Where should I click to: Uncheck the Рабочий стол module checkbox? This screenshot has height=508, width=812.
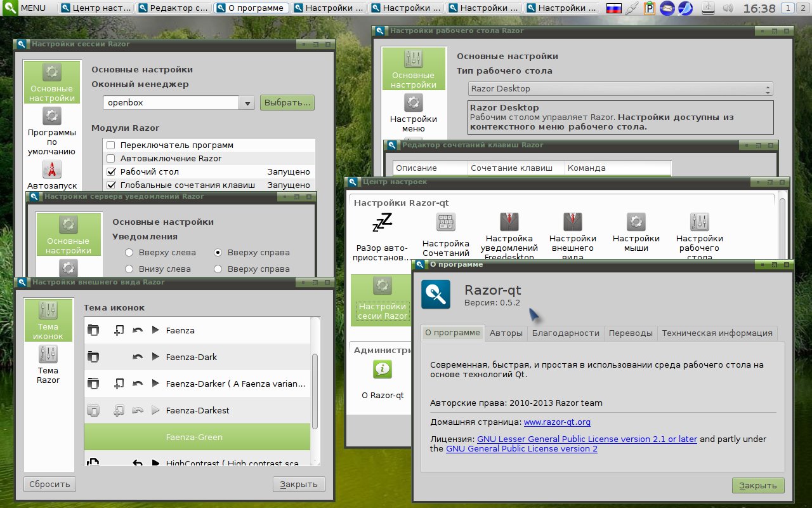[x=111, y=171]
